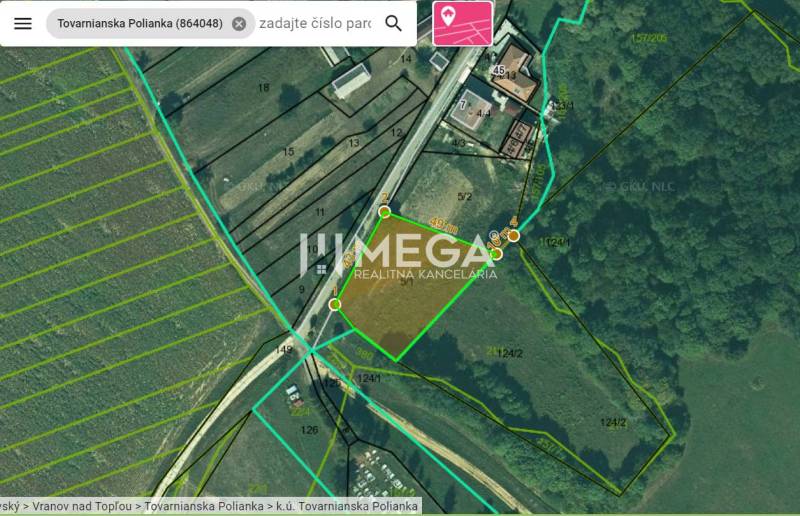Click parcel label 14
The image size is (800, 516).
(406, 59)
